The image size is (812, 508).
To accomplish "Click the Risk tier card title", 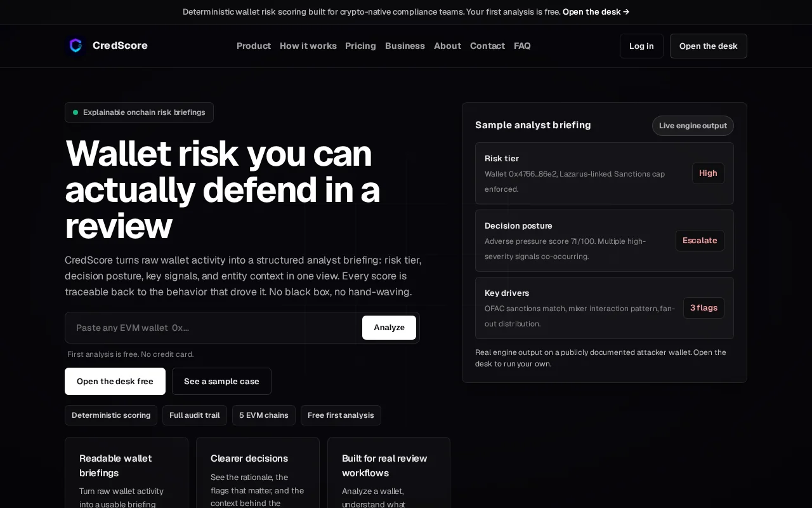I will 502,158.
